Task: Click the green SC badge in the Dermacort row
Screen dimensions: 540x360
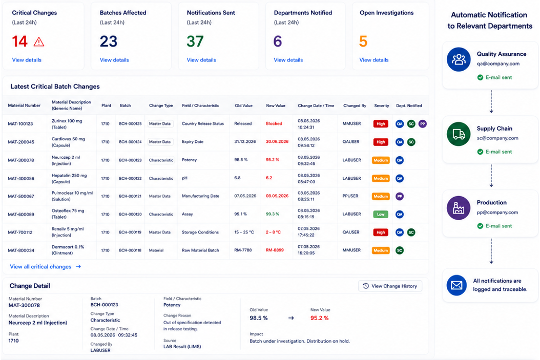Action: (399, 250)
